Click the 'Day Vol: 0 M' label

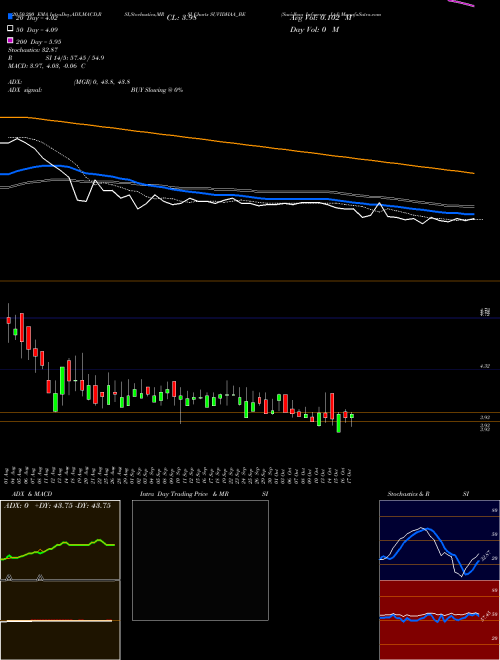tap(314, 30)
